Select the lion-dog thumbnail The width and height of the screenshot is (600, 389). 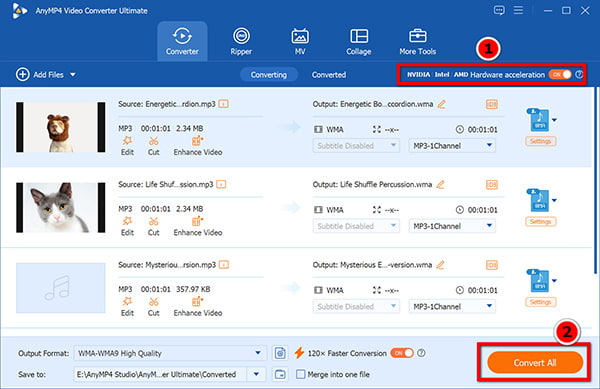pyautogui.click(x=60, y=127)
